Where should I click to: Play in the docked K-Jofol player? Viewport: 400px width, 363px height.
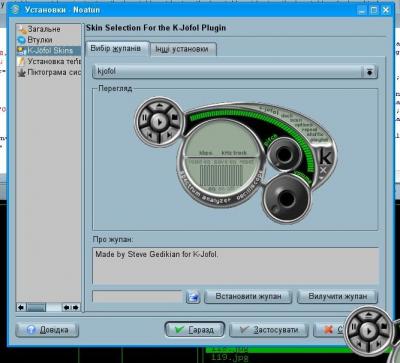point(368,332)
